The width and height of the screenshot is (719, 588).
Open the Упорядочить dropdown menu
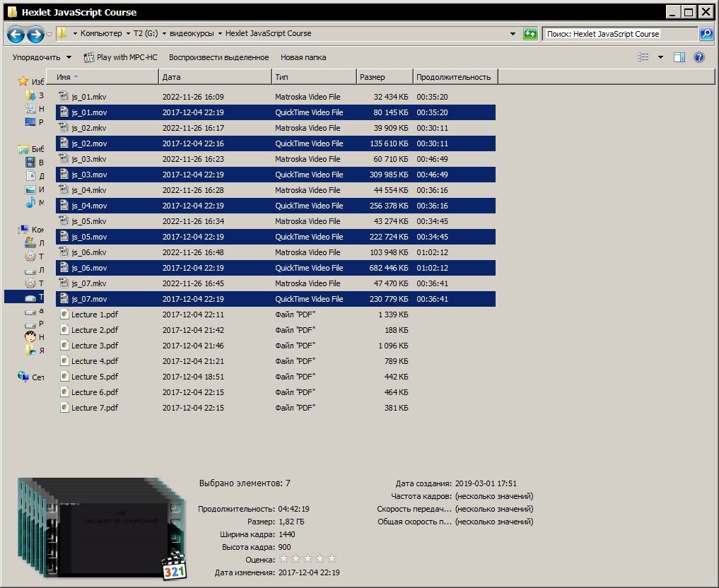[x=42, y=57]
